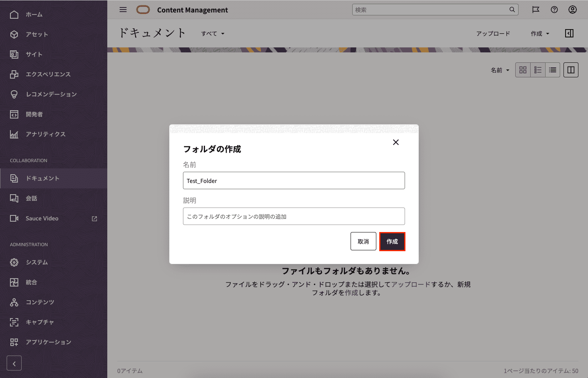Viewport: 588px width, 378px height.
Task: Click the folder name input field
Action: (x=294, y=181)
